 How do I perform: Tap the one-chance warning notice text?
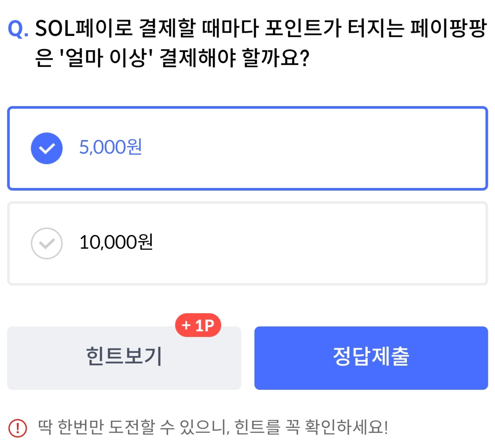click(213, 428)
